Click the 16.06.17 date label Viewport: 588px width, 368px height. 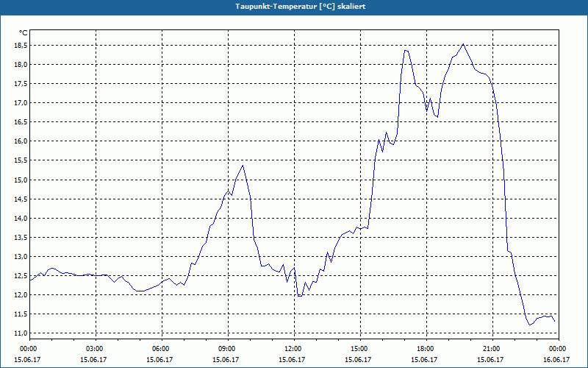point(558,359)
